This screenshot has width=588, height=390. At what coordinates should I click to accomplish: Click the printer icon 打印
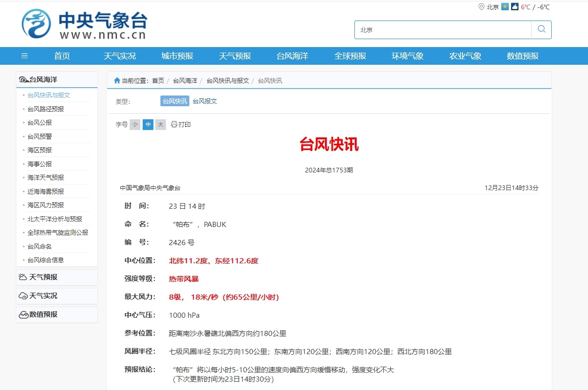[x=174, y=124]
